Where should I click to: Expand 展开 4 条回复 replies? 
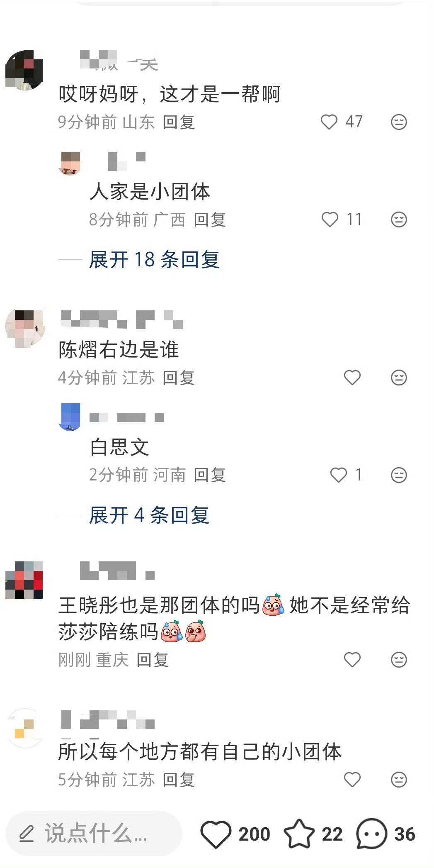pos(149,515)
